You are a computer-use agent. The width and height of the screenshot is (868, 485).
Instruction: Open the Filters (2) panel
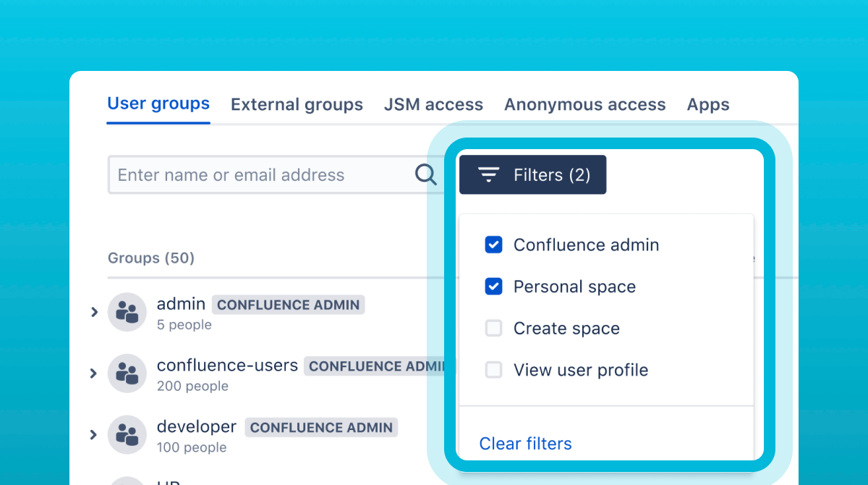pyautogui.click(x=532, y=174)
